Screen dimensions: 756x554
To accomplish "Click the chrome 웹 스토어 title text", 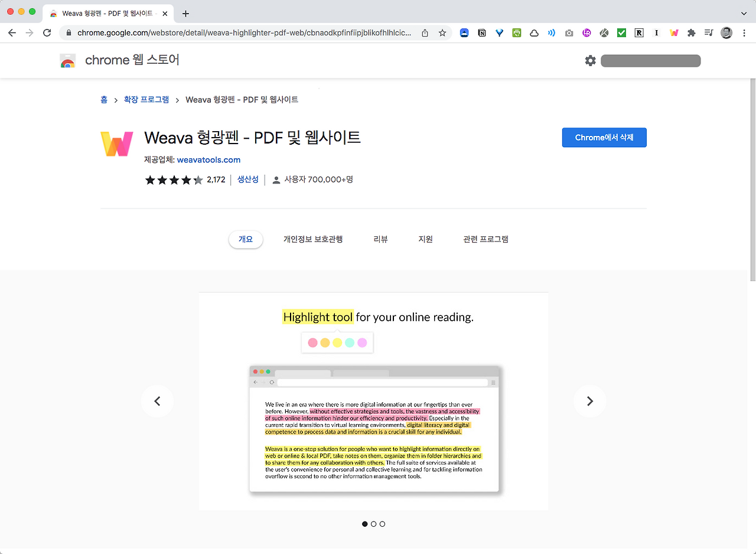I will click(x=132, y=60).
